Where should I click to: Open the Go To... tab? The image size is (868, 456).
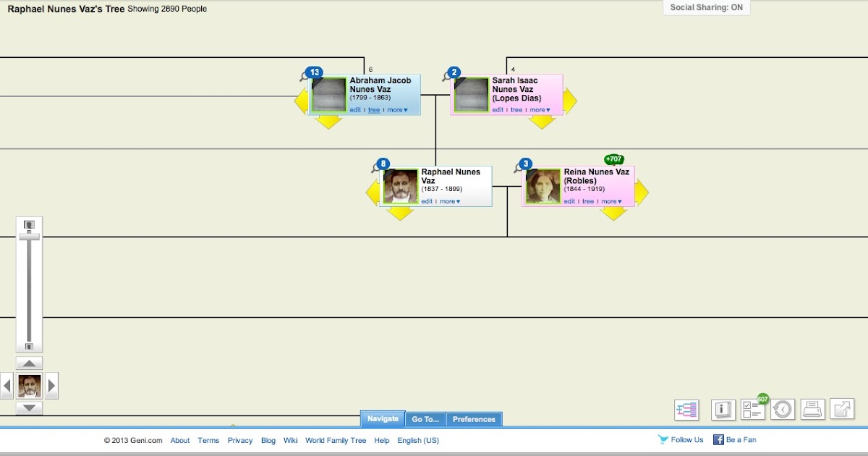pos(426,418)
